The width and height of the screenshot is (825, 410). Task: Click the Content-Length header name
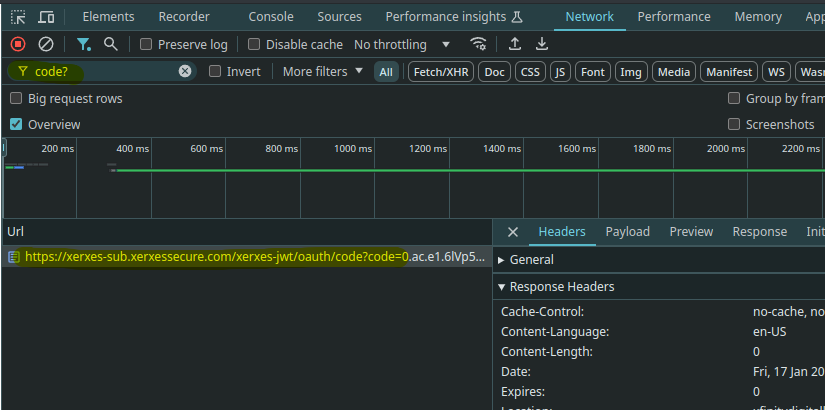[x=547, y=352]
